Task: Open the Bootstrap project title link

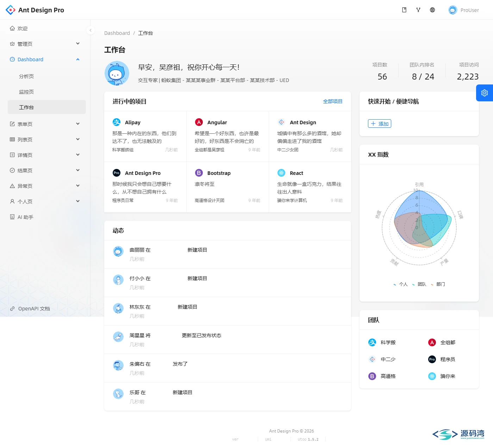Action: 219,173
